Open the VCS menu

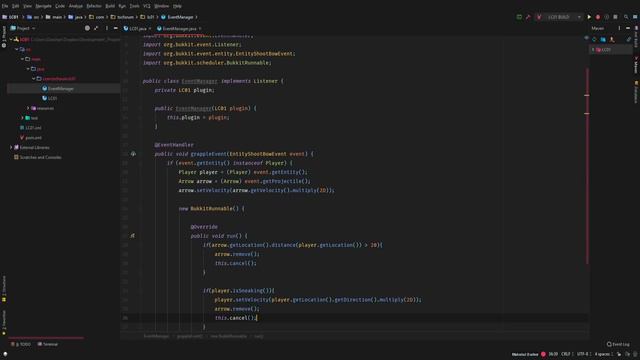tap(147, 6)
